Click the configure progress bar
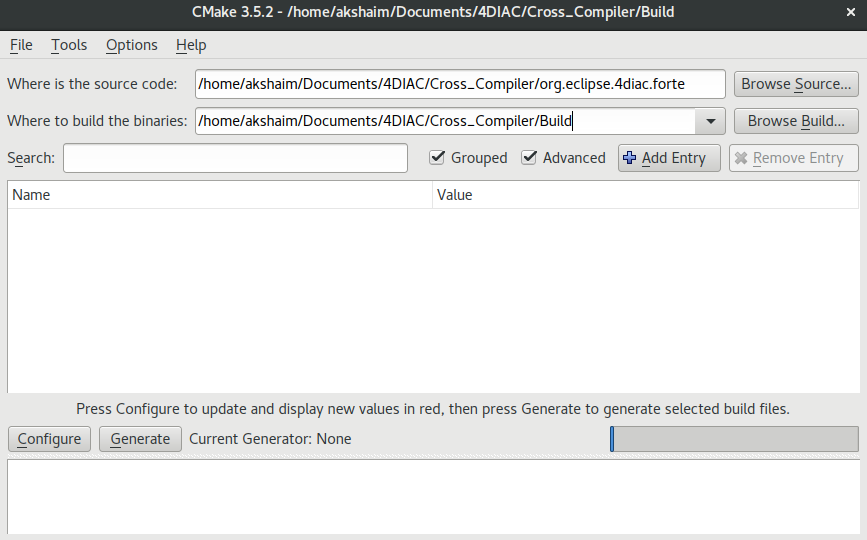Image resolution: width=867 pixels, height=540 pixels. pos(734,439)
